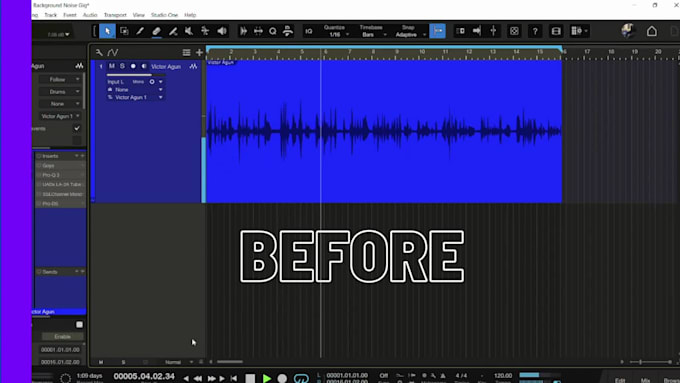This screenshot has height=383, width=680.
Task: Toggle monitor on Victor Agun track
Action: tap(144, 66)
